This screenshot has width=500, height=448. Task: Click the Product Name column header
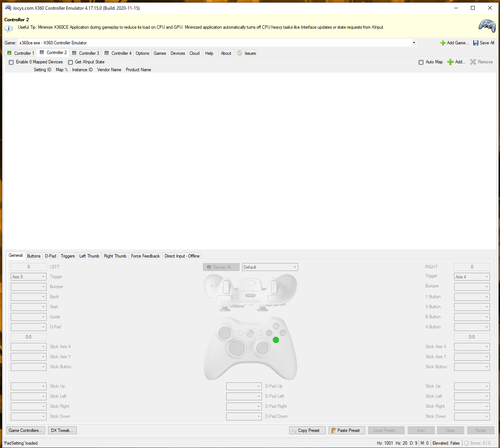[x=138, y=70]
